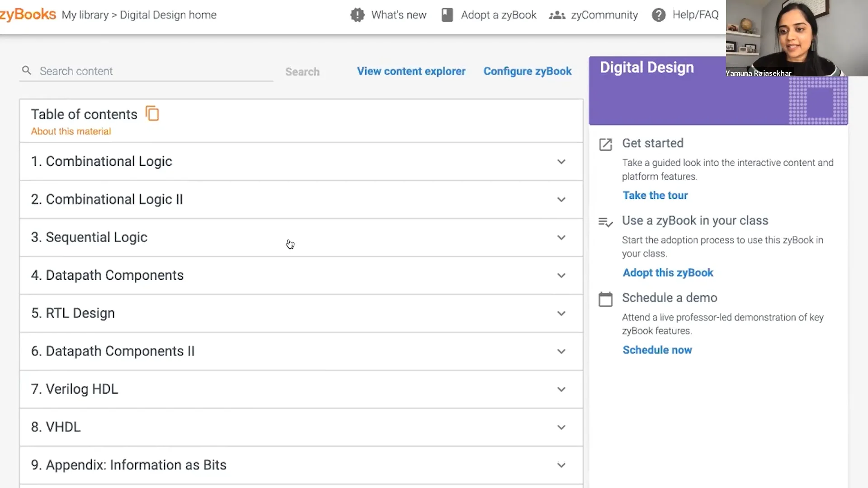
Task: Select 6. Datapath Components II chapter title
Action: [113, 351]
